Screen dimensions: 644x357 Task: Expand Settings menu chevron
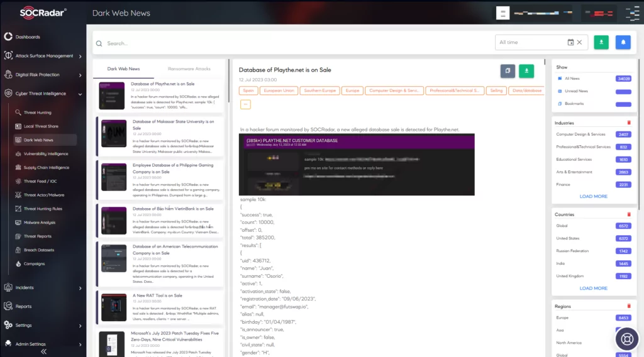click(80, 326)
